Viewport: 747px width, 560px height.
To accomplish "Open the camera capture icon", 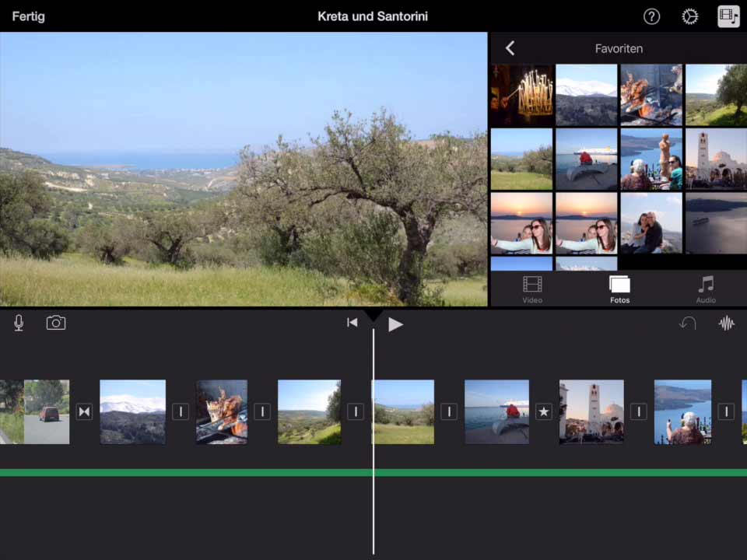I will tap(56, 323).
